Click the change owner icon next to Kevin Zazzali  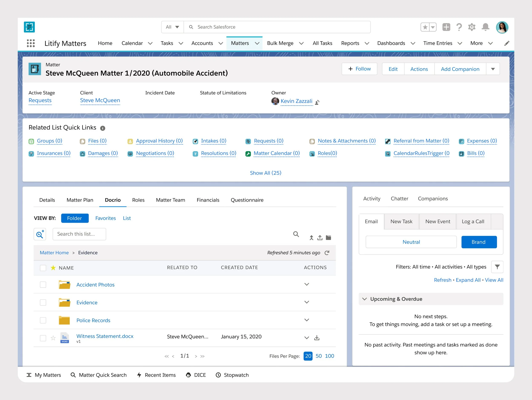tap(317, 102)
